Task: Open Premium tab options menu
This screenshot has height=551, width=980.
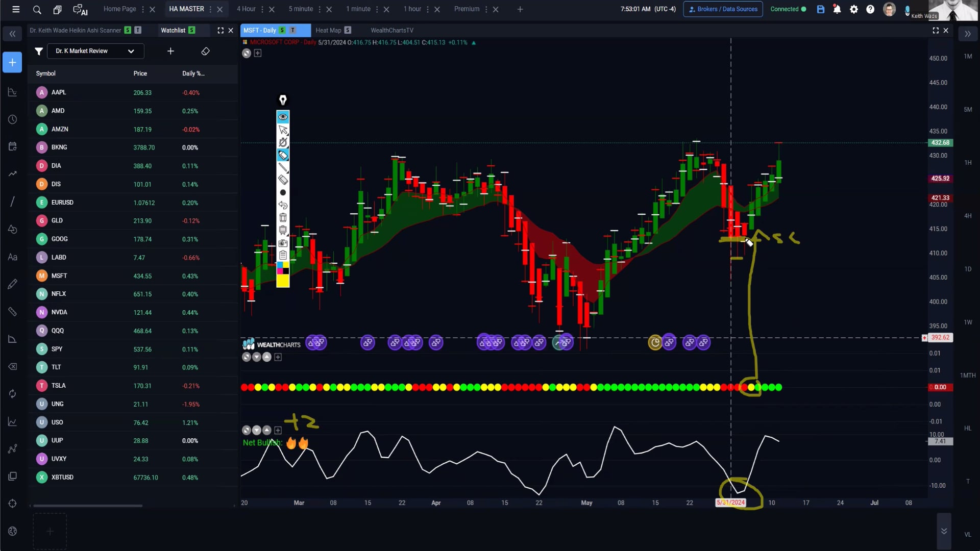Action: [x=486, y=9]
